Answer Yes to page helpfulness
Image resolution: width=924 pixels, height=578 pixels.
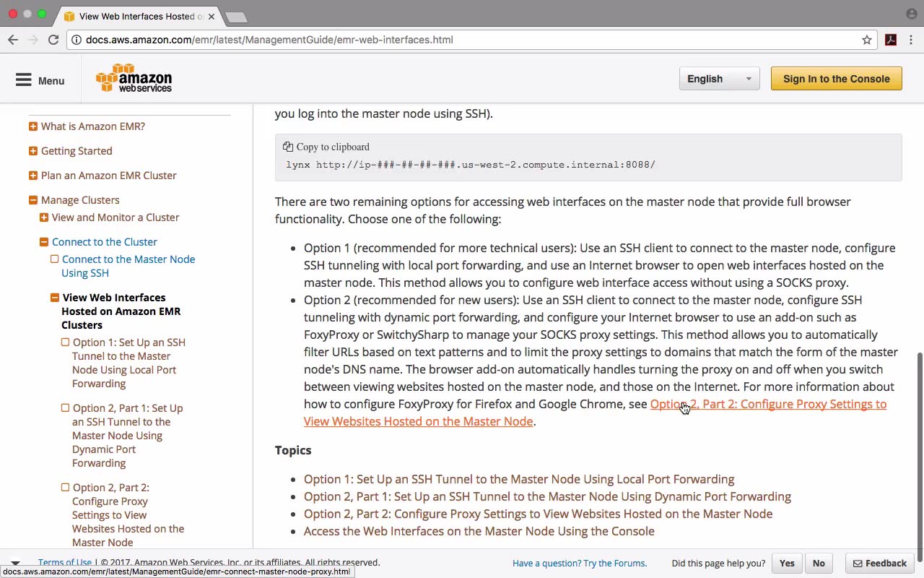(x=787, y=564)
